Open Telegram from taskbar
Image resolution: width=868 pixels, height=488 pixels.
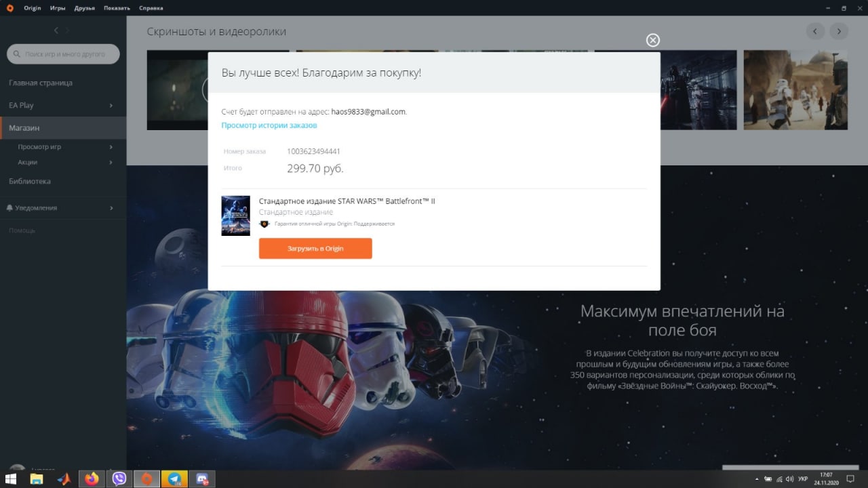(x=175, y=479)
